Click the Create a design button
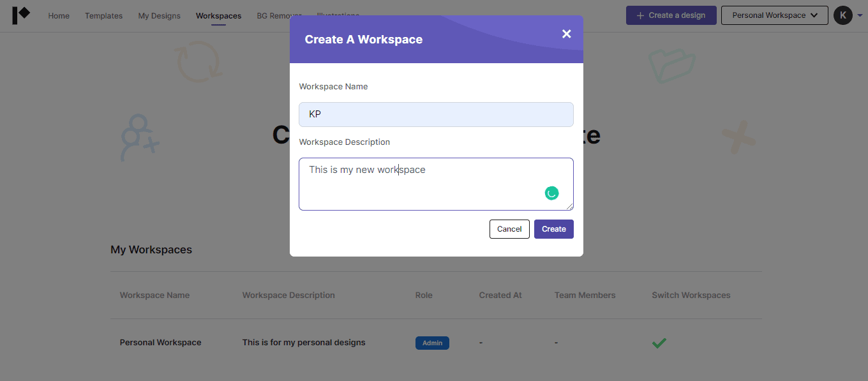The width and height of the screenshot is (868, 381). [x=671, y=15]
